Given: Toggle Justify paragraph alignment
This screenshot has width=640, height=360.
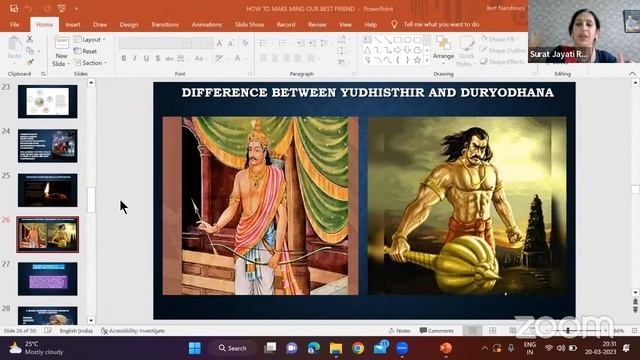Looking at the screenshot, I should pyautogui.click(x=298, y=58).
